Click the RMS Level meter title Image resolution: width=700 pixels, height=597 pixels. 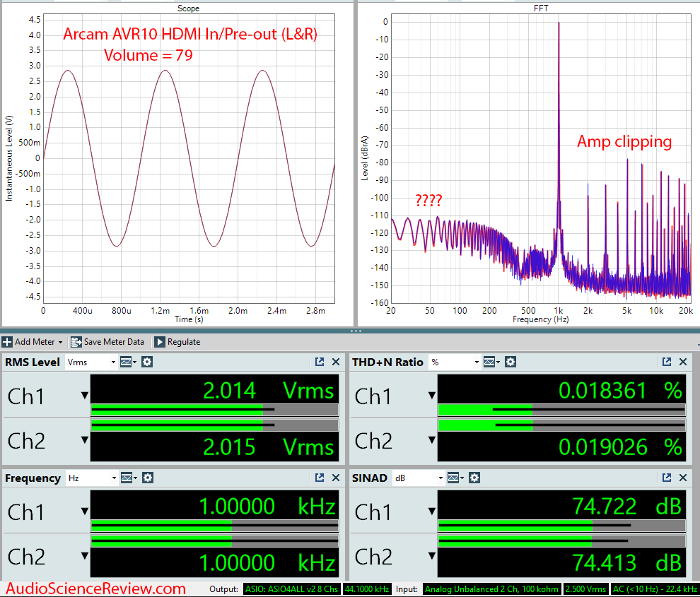tap(32, 362)
